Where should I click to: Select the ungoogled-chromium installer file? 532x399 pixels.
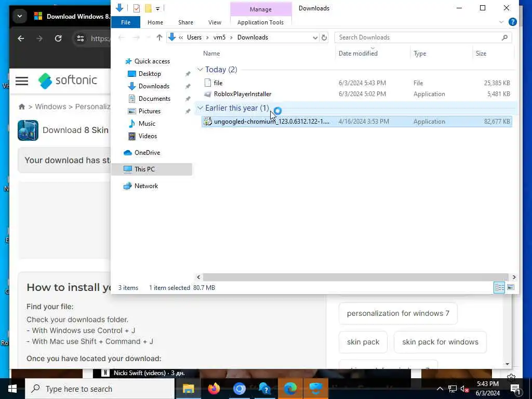356,122
